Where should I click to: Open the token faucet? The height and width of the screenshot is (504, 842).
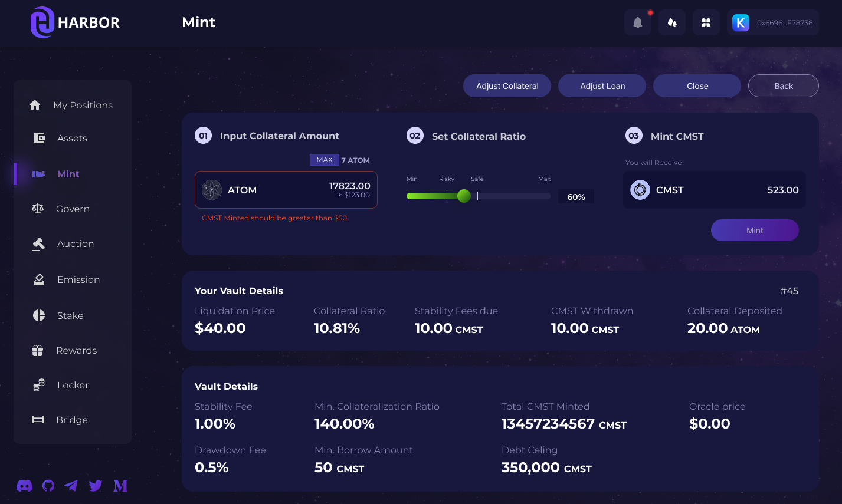(x=671, y=22)
